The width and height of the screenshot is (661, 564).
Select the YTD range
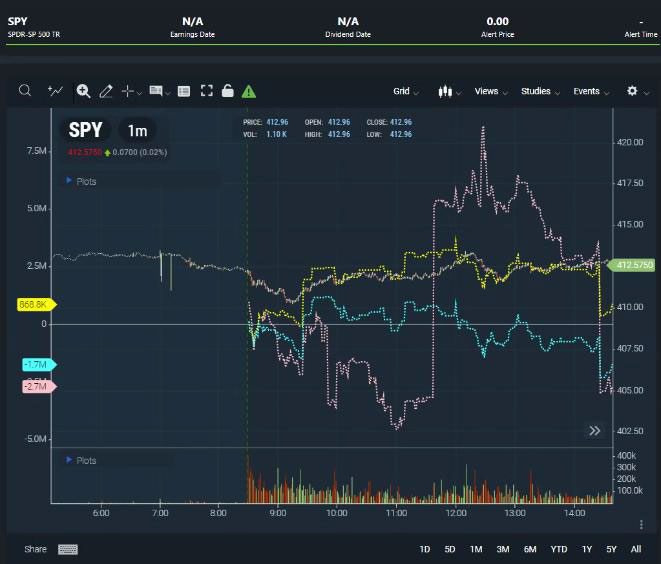(x=559, y=549)
